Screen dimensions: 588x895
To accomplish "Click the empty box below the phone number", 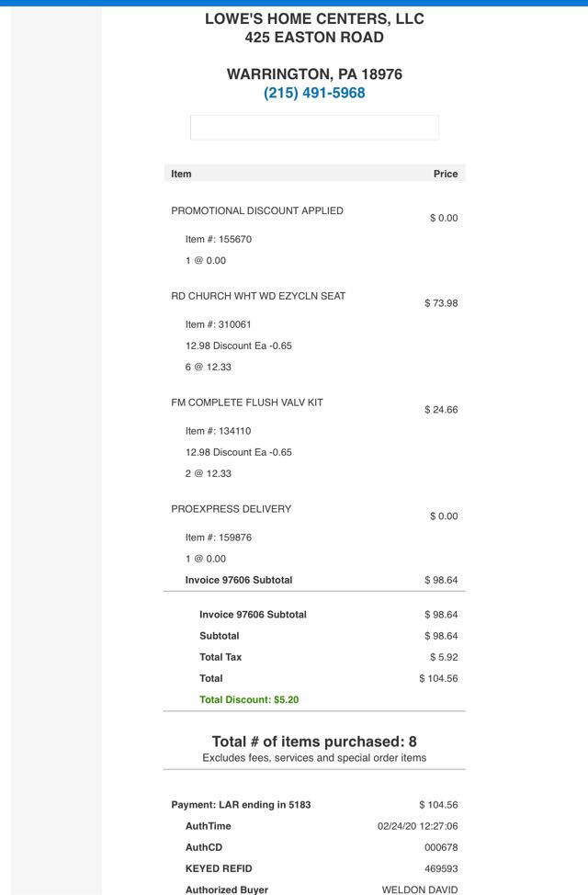I will pyautogui.click(x=314, y=128).
